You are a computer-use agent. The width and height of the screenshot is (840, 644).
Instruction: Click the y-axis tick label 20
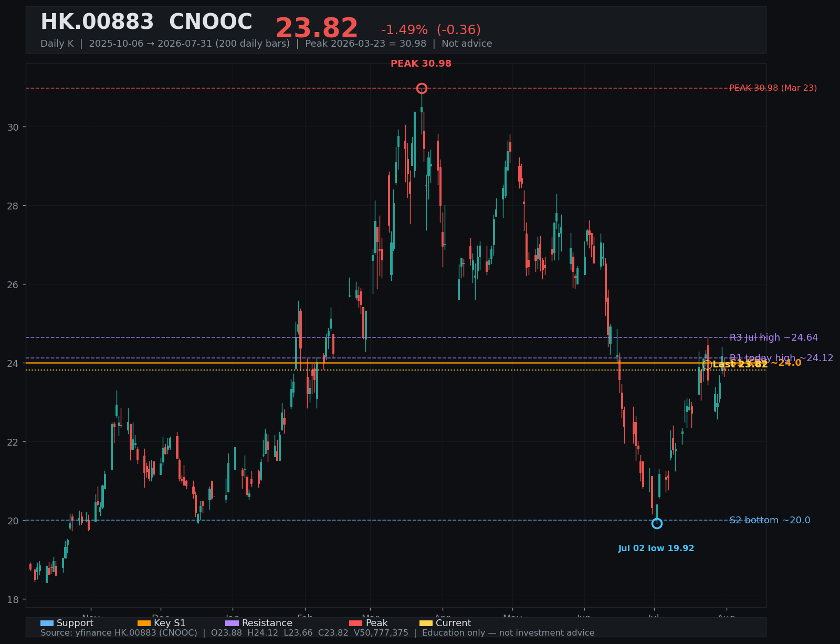(x=13, y=521)
